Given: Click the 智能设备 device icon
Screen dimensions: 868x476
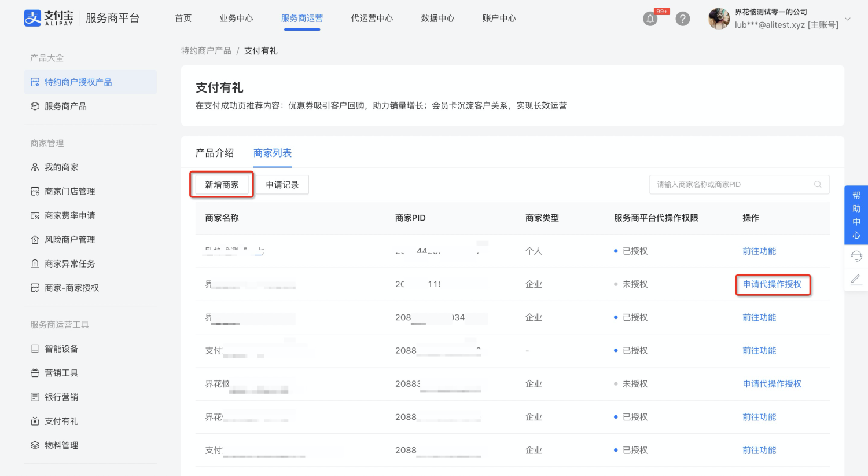Looking at the screenshot, I should [35, 349].
